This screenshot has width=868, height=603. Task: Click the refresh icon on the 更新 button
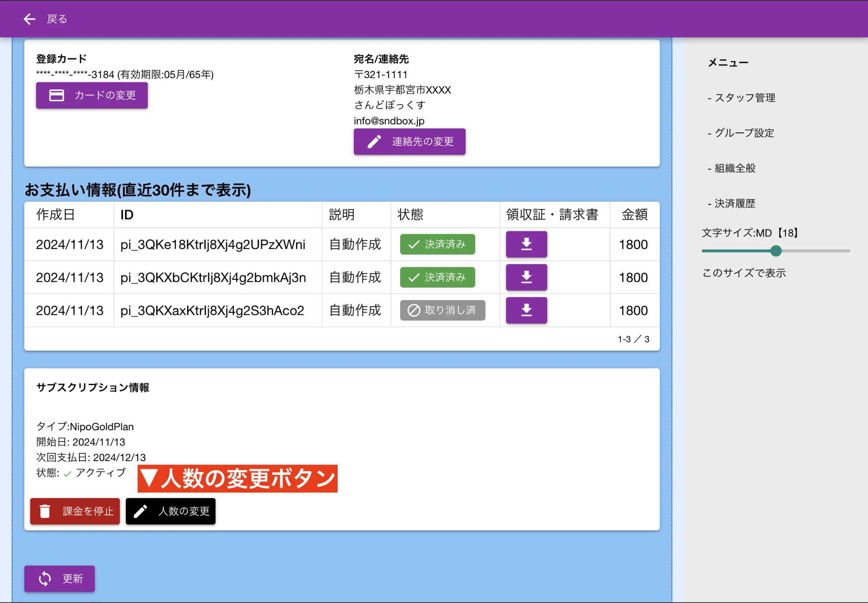tap(44, 579)
